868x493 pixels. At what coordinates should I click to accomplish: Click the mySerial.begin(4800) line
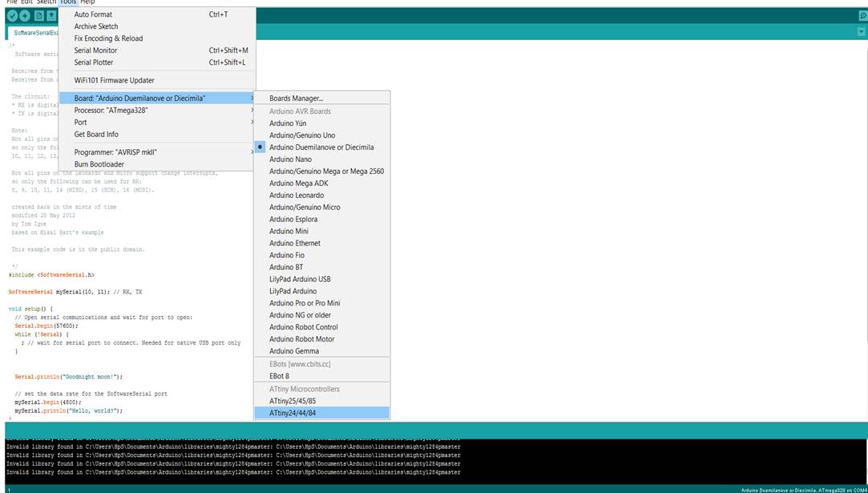coord(48,402)
